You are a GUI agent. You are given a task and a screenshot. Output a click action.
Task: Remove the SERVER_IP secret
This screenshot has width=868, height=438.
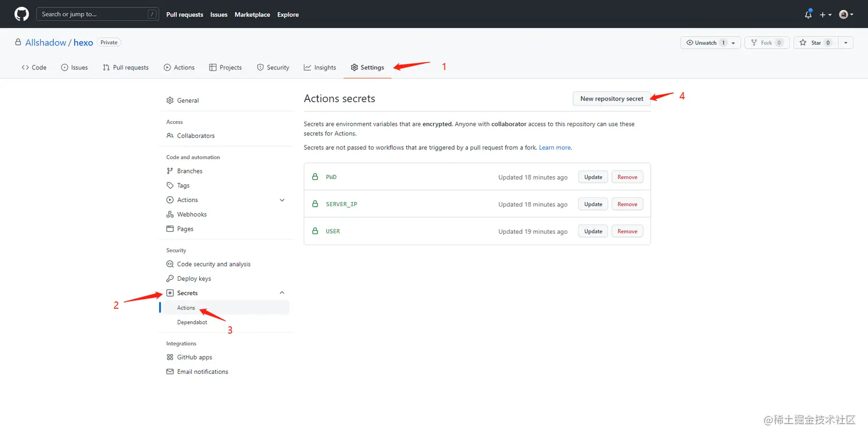(627, 204)
